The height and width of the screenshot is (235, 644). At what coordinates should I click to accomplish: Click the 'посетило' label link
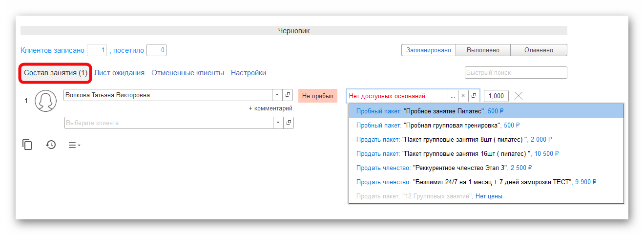(128, 50)
